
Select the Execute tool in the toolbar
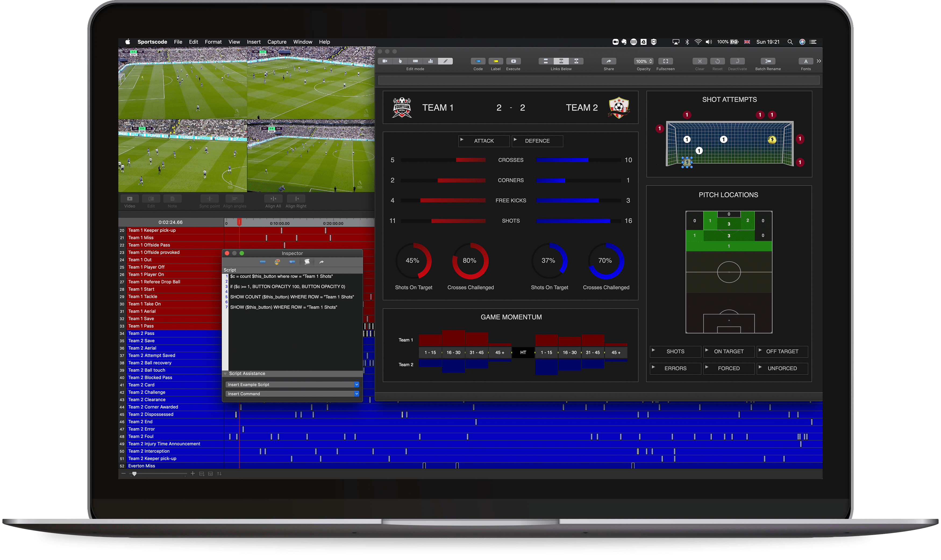point(513,61)
